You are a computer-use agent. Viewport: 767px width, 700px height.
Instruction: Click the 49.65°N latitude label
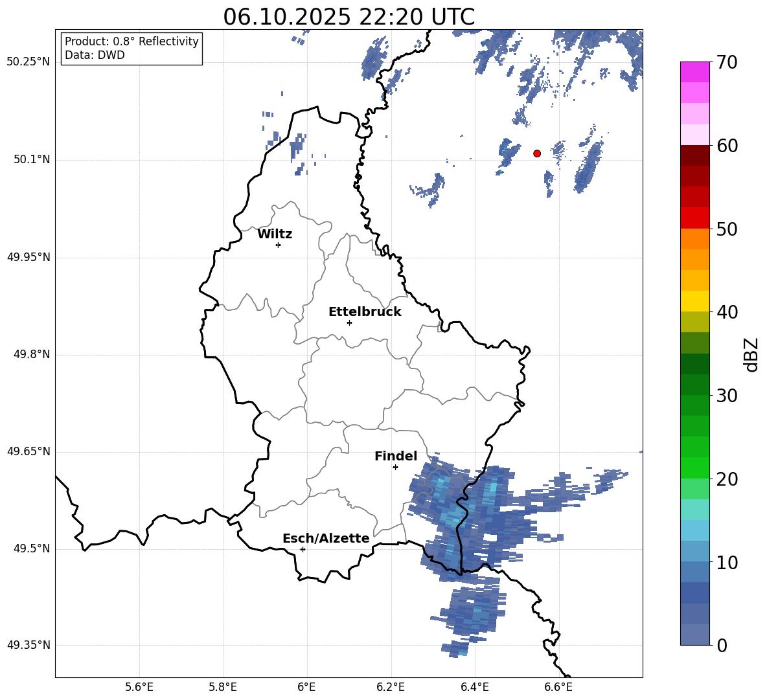(x=29, y=451)
